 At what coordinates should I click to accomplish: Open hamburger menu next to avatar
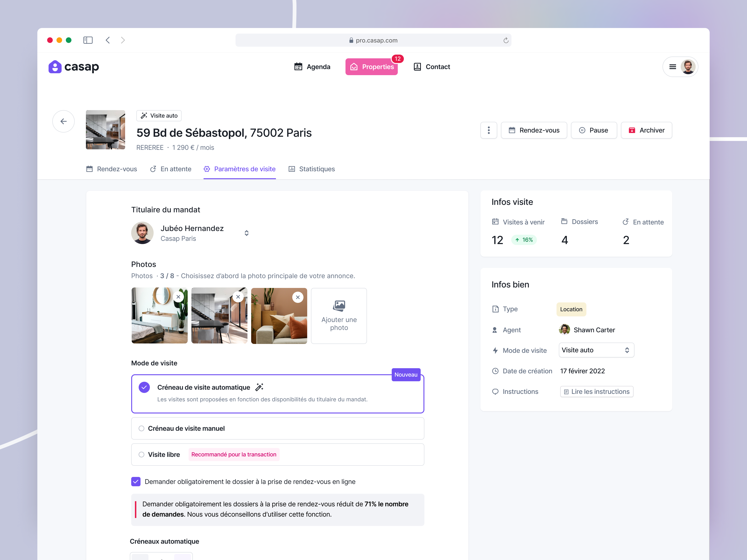[x=672, y=67]
